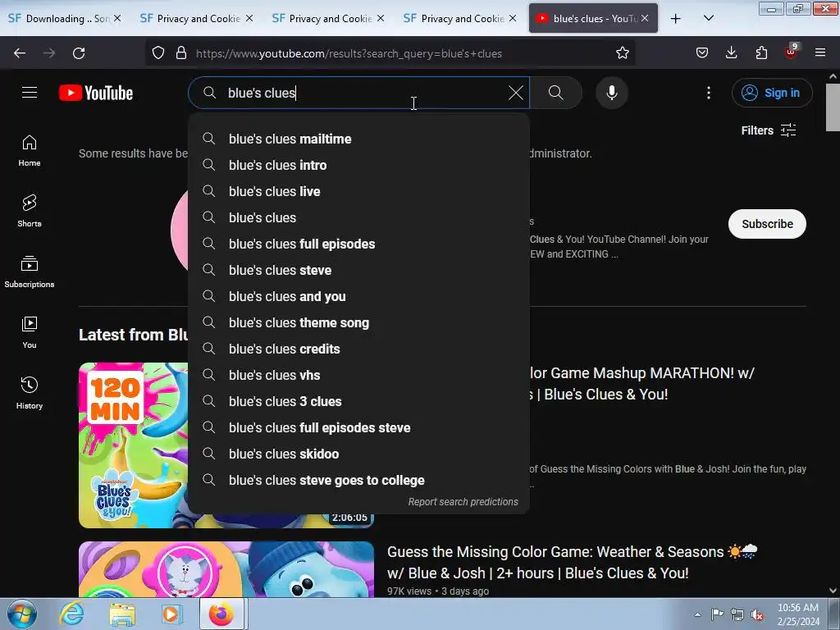Select suggestion blue's clues full episodes
This screenshot has height=630, width=840.
[358, 244]
